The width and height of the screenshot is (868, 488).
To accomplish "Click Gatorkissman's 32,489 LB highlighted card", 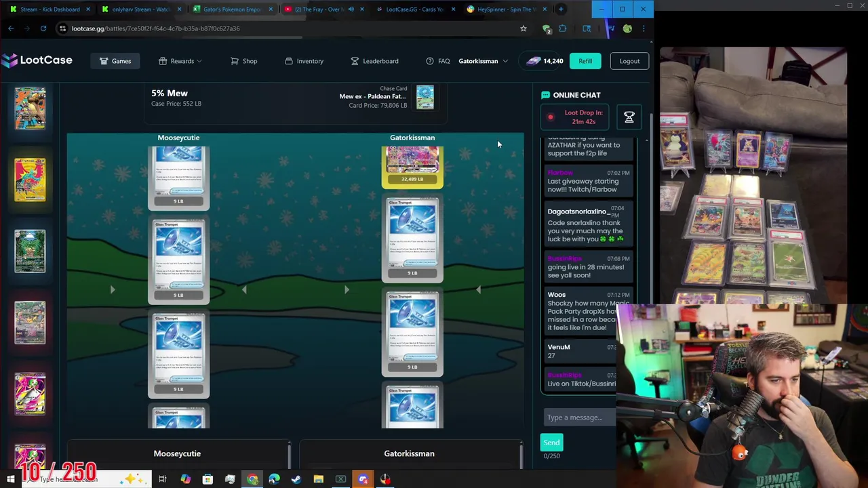I will [412, 167].
